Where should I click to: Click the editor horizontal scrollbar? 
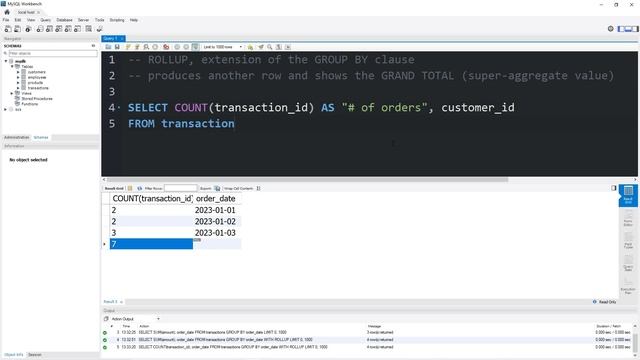(307, 180)
